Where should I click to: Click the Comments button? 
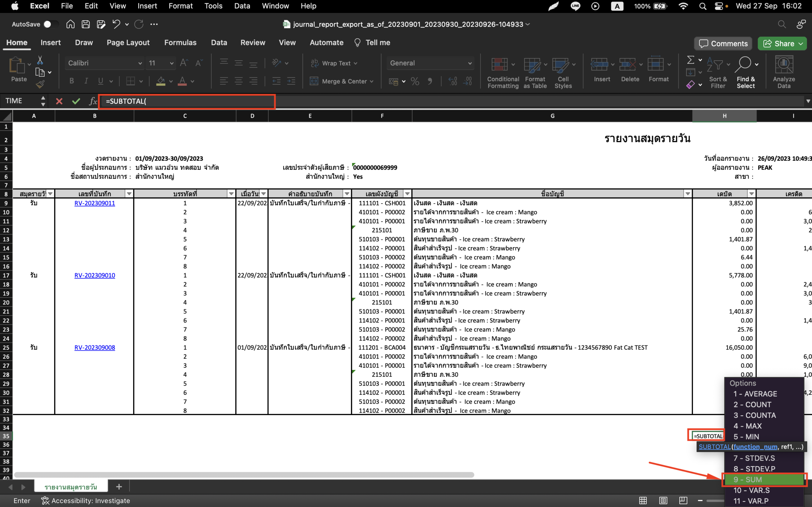723,43
